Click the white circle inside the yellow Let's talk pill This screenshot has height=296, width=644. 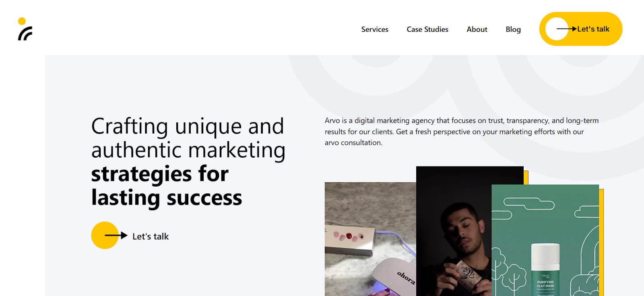pyautogui.click(x=557, y=29)
